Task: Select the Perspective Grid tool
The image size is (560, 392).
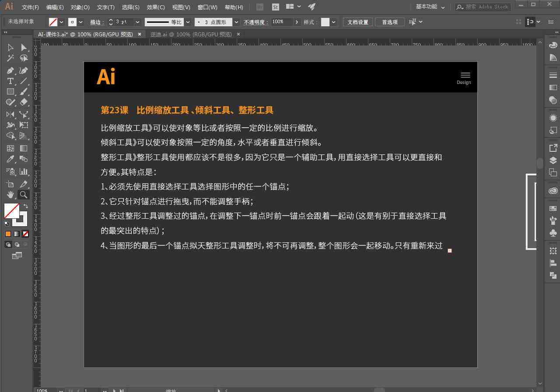Action: click(24, 136)
